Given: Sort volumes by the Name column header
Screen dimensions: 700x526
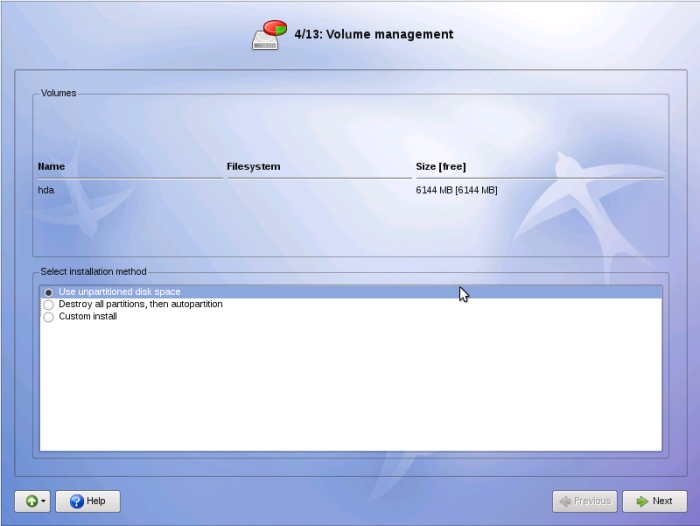Looking at the screenshot, I should click(x=51, y=166).
